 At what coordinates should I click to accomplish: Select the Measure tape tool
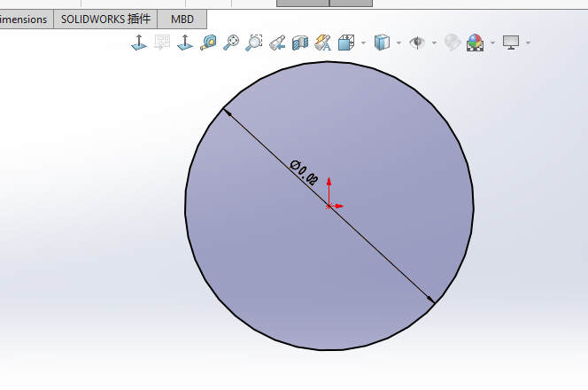click(208, 43)
